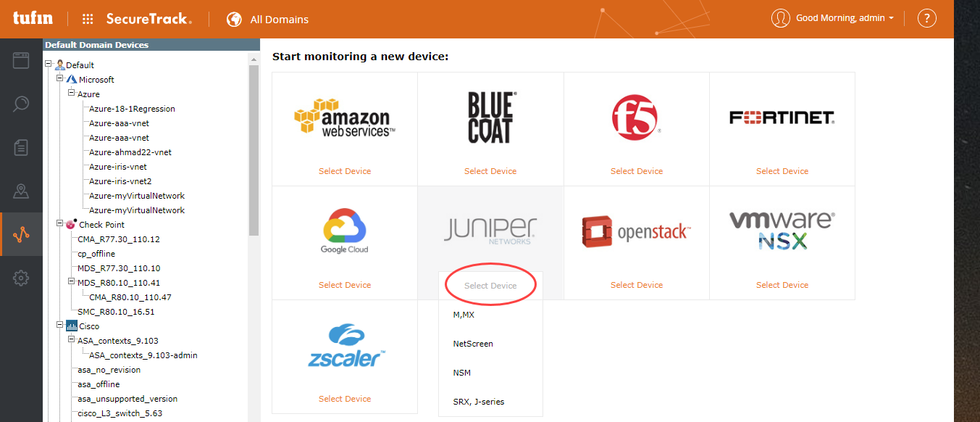Click the Default domain user icon
Viewport: 980px width, 422px height.
tap(59, 65)
